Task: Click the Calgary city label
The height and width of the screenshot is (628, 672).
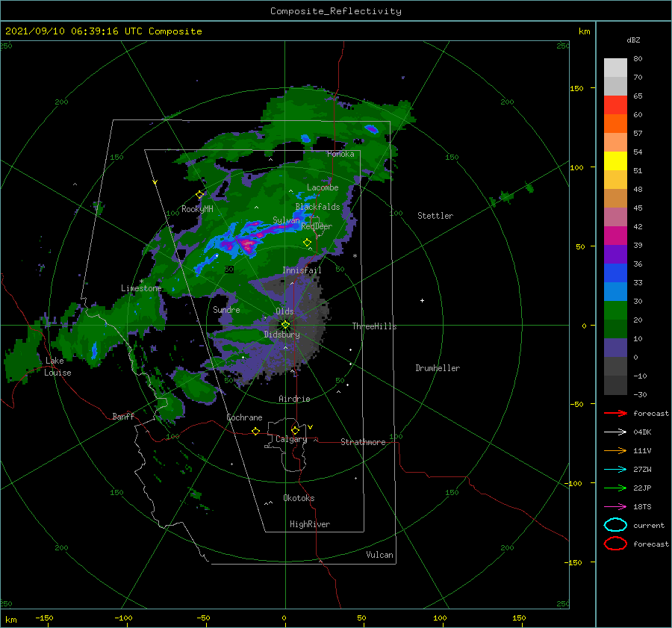Action: tap(291, 439)
